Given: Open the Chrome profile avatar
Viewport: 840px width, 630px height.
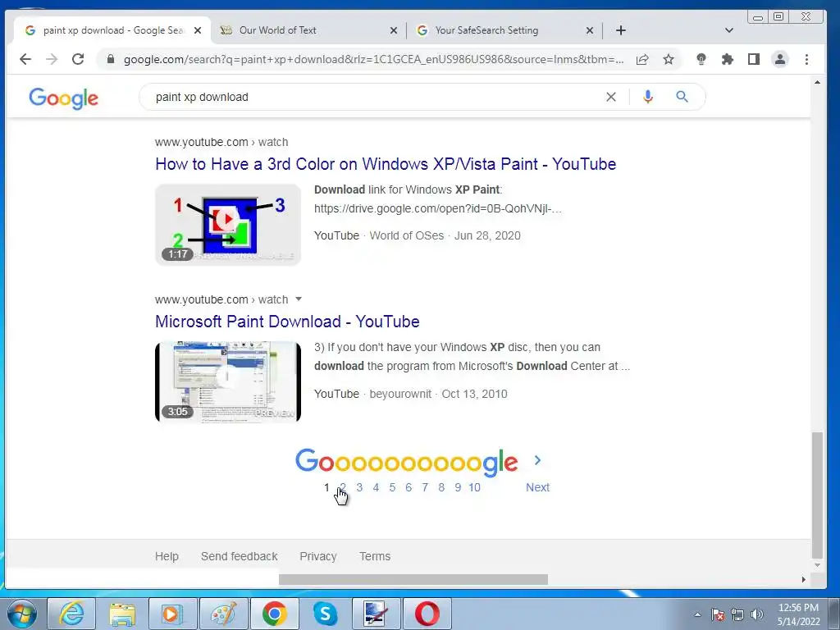Looking at the screenshot, I should (x=780, y=59).
